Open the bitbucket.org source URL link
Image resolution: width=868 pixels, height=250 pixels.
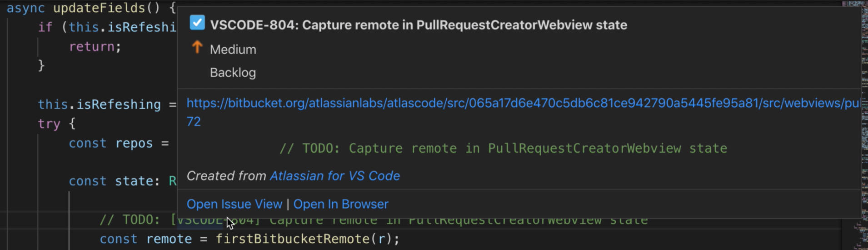523,103
